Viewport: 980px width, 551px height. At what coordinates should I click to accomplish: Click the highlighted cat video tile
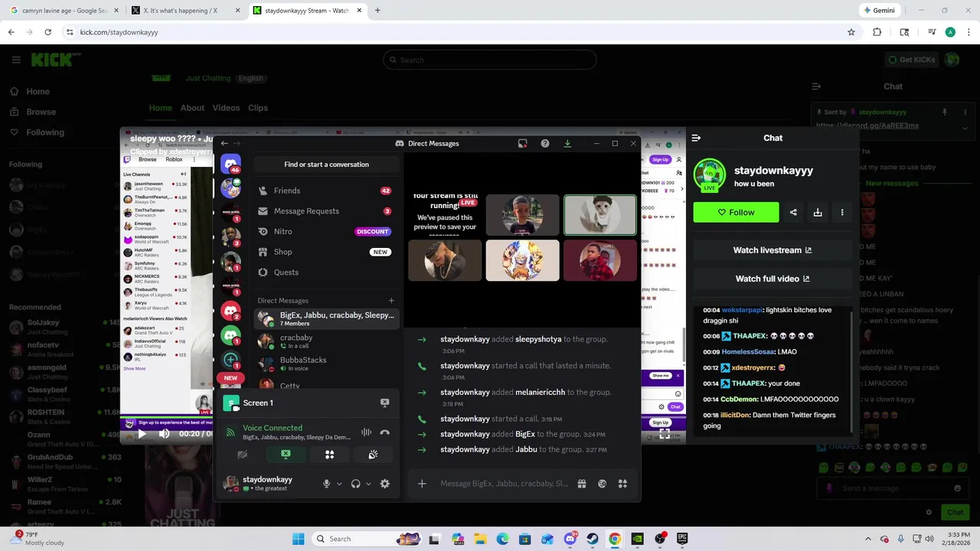599,215
